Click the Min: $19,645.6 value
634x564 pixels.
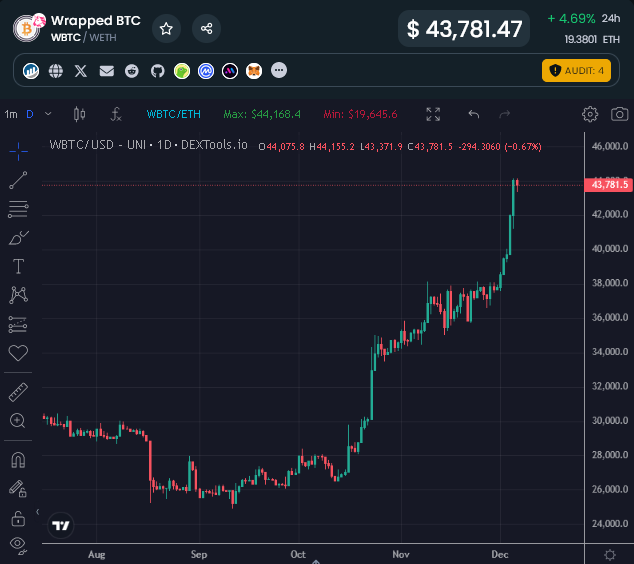pyautogui.click(x=360, y=114)
